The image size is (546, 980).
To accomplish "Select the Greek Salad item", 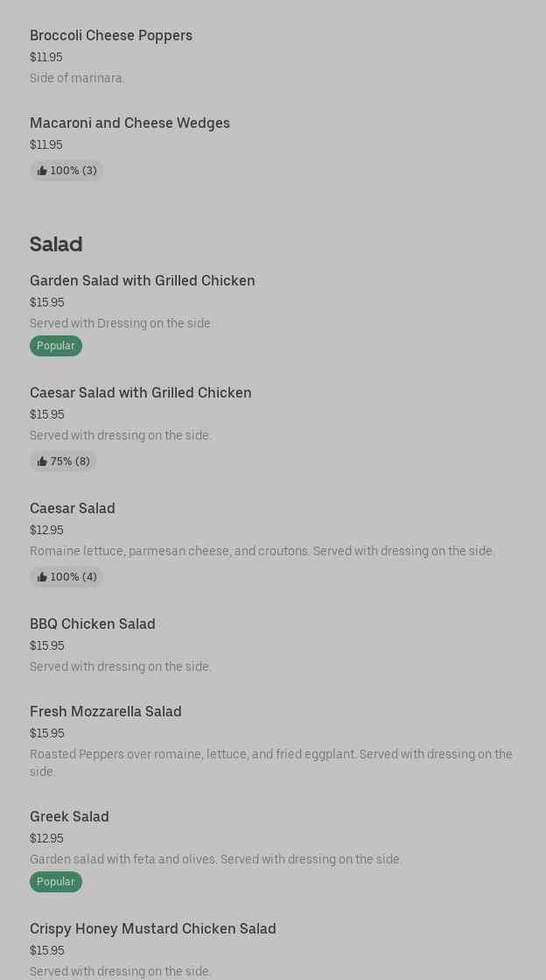I will coord(70,816).
